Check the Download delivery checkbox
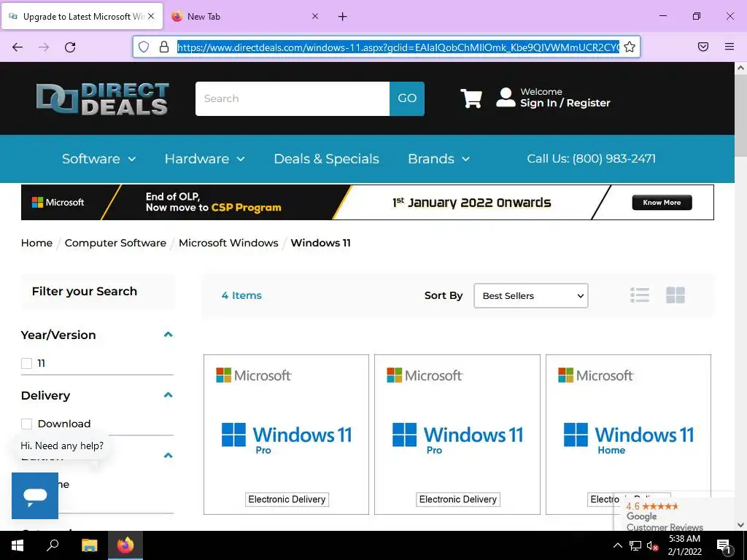 coord(27,424)
